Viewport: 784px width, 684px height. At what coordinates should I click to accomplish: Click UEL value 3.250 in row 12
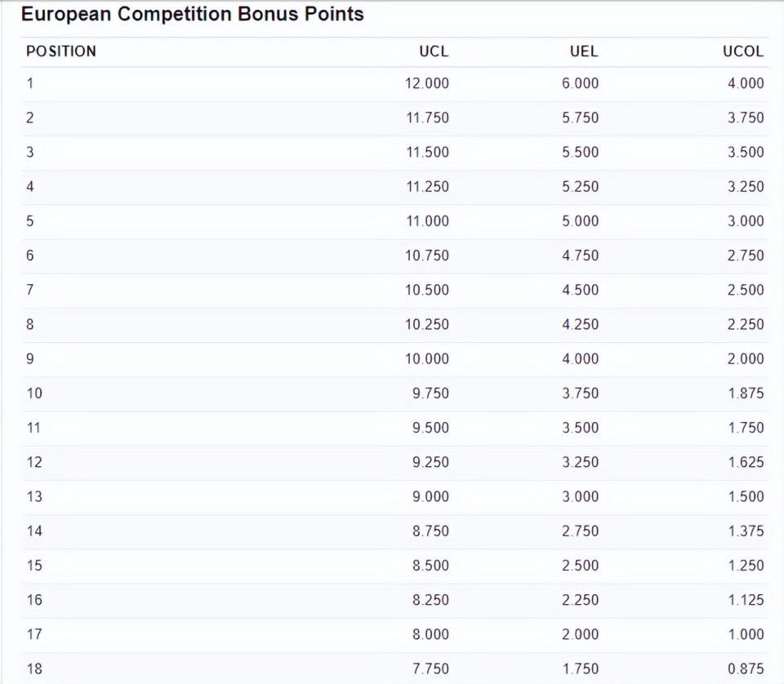[x=580, y=462]
